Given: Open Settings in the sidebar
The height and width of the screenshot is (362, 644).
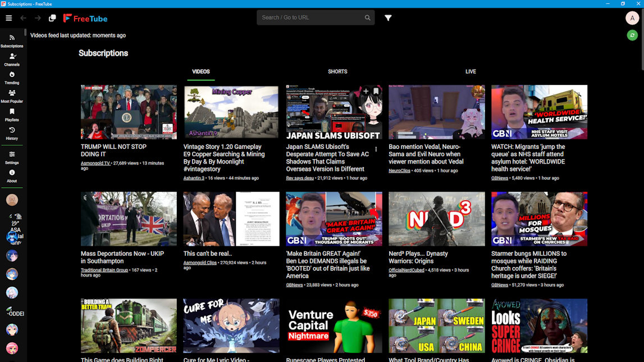Looking at the screenshot, I should click(x=12, y=157).
